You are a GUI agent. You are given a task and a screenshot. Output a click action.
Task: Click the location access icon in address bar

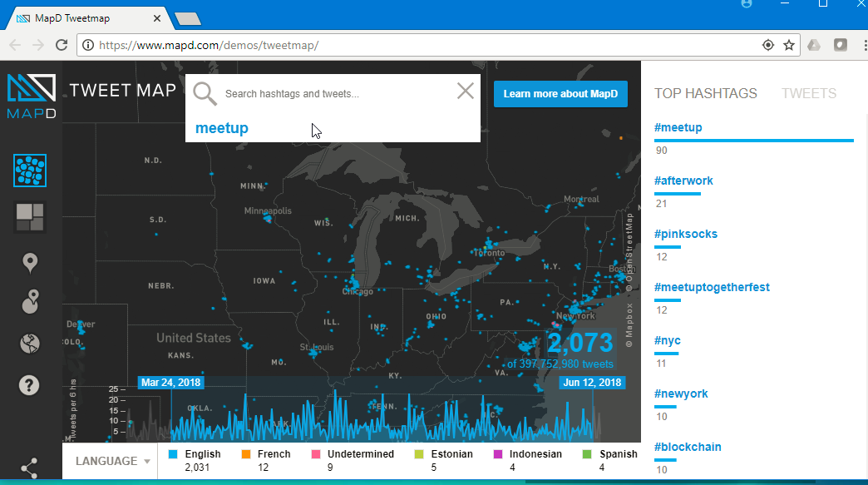(x=767, y=46)
